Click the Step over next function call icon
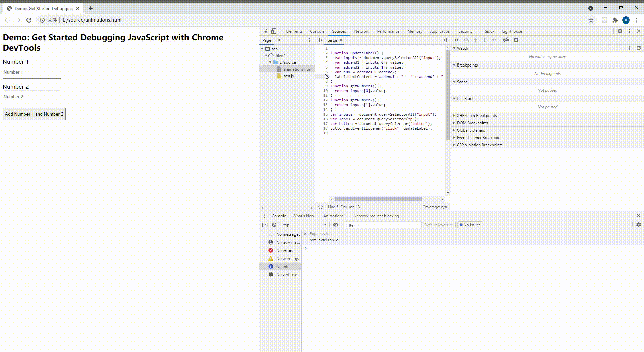 [466, 40]
